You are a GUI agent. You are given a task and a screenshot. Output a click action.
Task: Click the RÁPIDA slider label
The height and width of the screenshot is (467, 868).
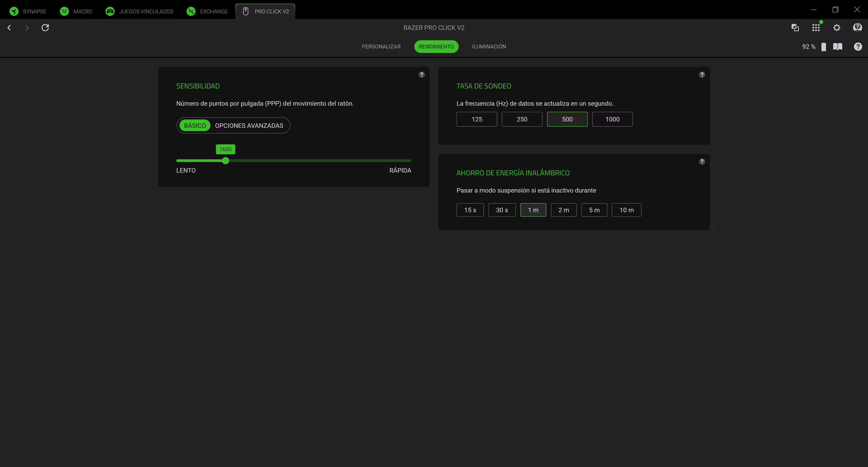coord(400,171)
